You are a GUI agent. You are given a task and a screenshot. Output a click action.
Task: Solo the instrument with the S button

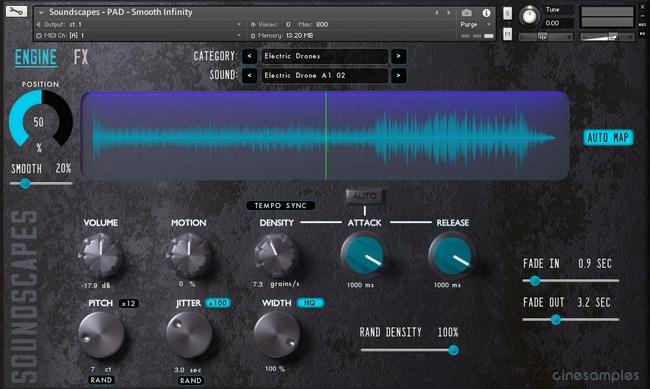point(507,13)
